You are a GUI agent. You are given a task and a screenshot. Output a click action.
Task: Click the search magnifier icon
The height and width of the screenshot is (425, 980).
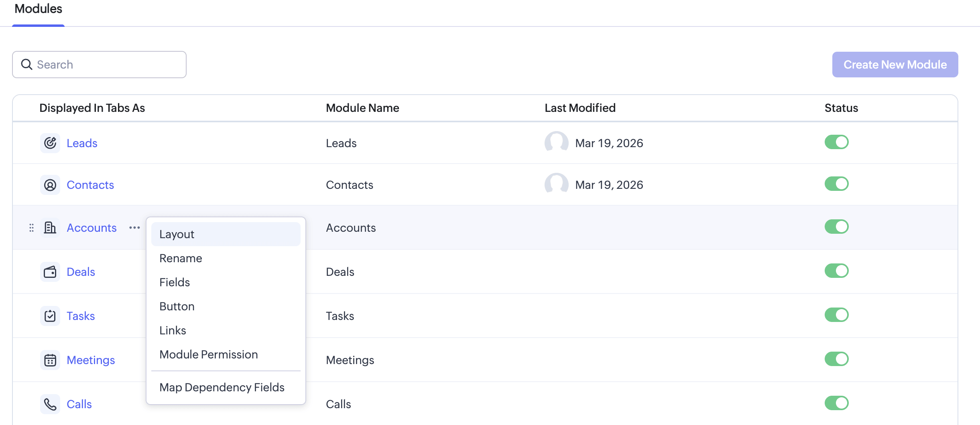tap(26, 64)
